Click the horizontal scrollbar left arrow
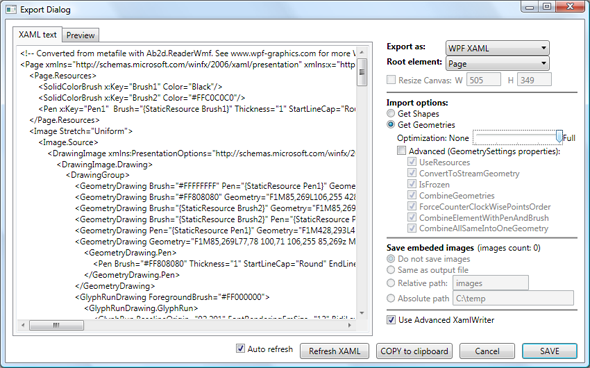The height and width of the screenshot is (368, 590). point(23,325)
